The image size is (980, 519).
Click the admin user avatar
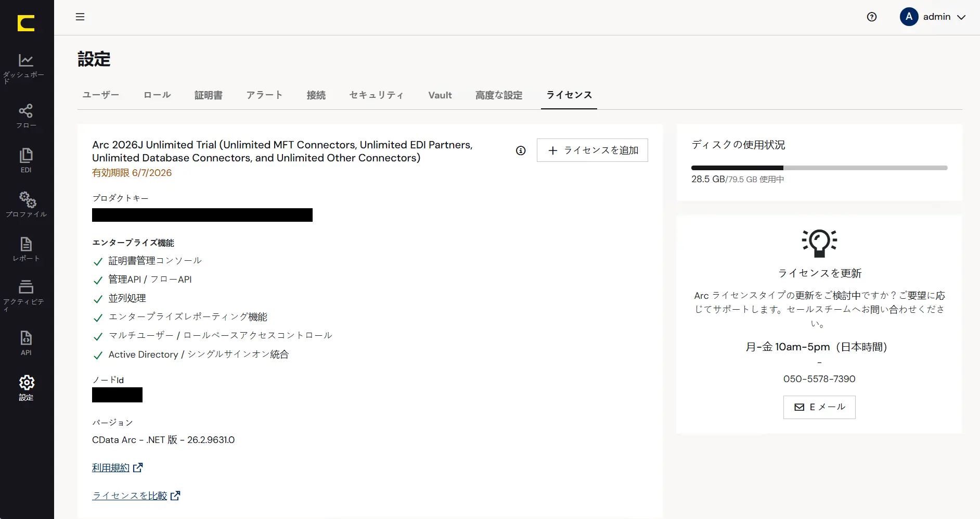(x=909, y=17)
